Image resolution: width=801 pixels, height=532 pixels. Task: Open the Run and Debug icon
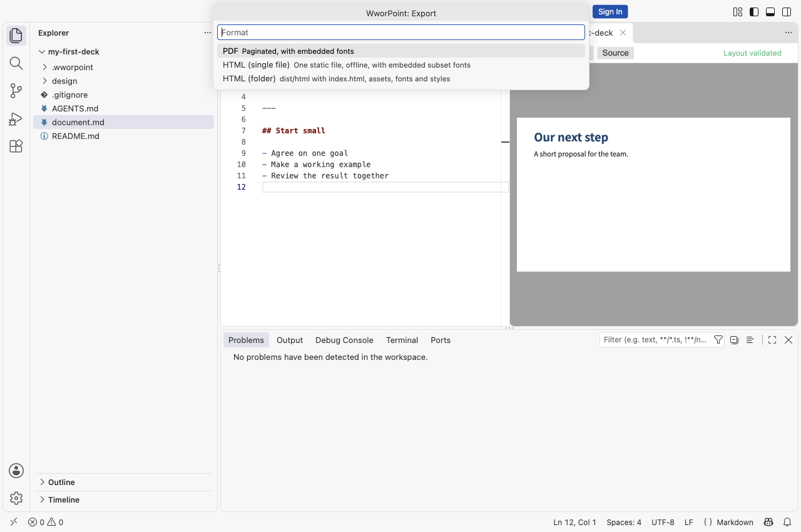[16, 118]
